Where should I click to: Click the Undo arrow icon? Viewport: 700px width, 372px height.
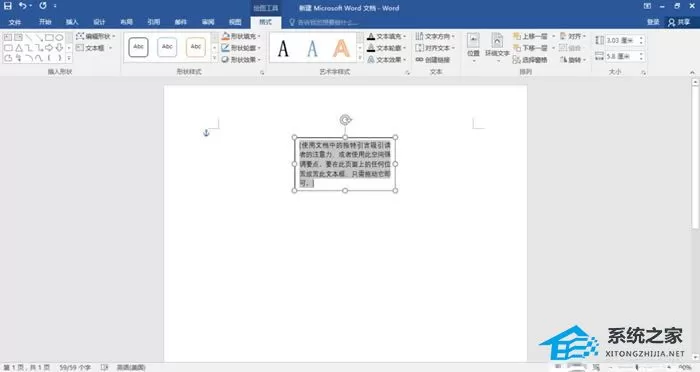[23, 6]
